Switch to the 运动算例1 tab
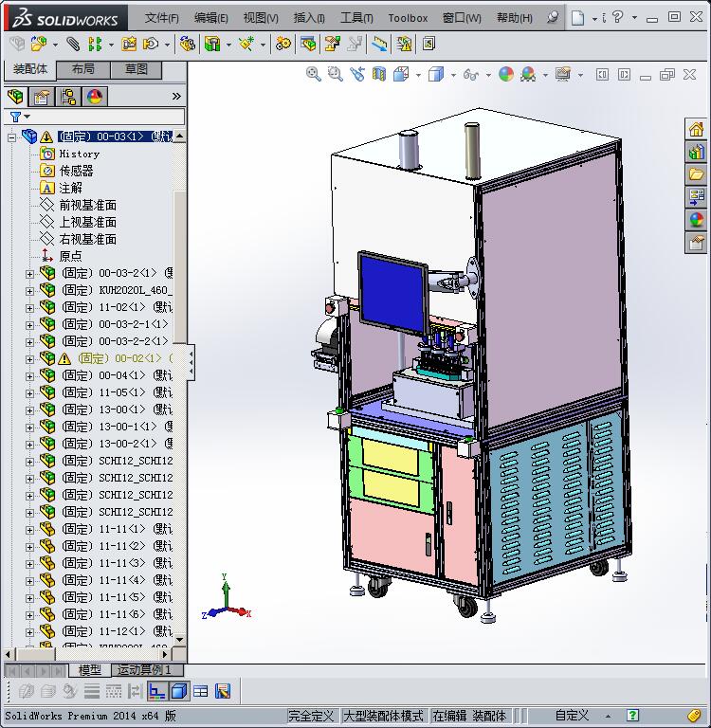711x728 pixels. [147, 669]
